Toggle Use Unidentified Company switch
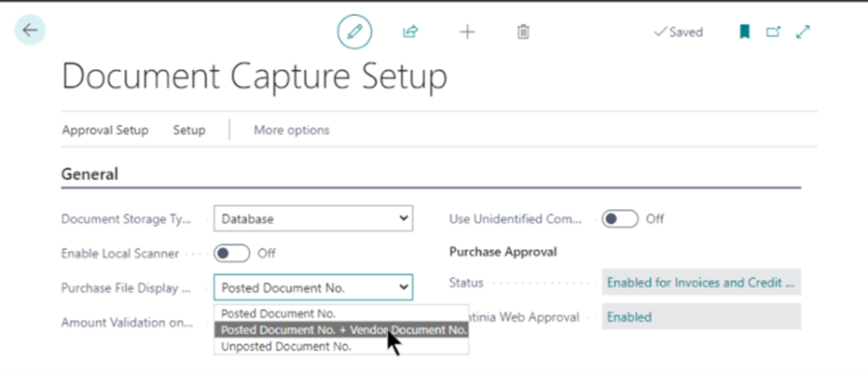 point(620,219)
